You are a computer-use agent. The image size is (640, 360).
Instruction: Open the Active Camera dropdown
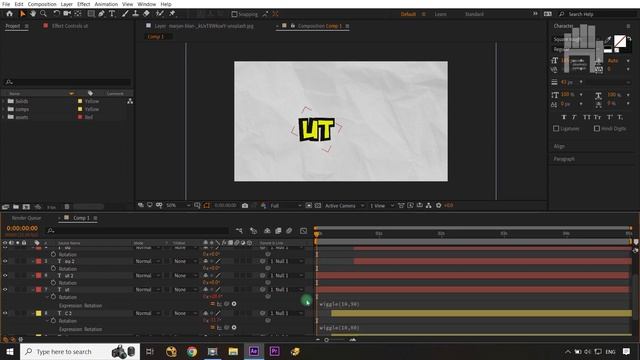[344, 206]
